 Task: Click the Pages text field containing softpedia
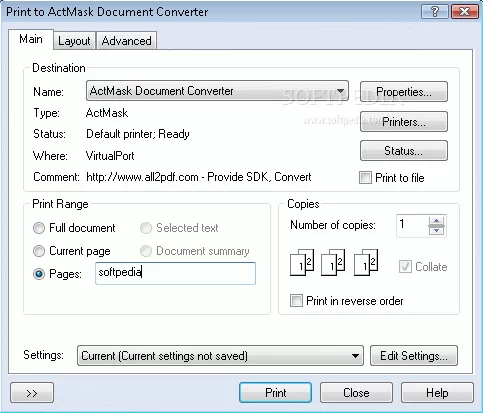[x=175, y=273]
